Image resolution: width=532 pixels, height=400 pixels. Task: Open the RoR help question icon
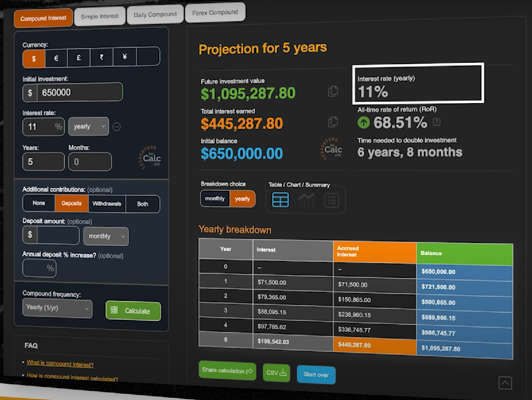437,122
